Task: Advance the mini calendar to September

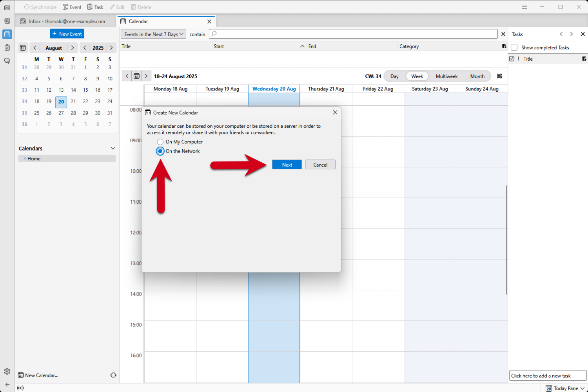Action: point(72,47)
